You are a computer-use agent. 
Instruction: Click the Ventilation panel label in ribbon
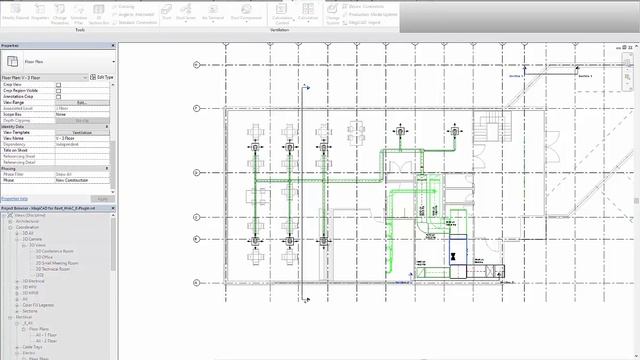[x=280, y=30]
